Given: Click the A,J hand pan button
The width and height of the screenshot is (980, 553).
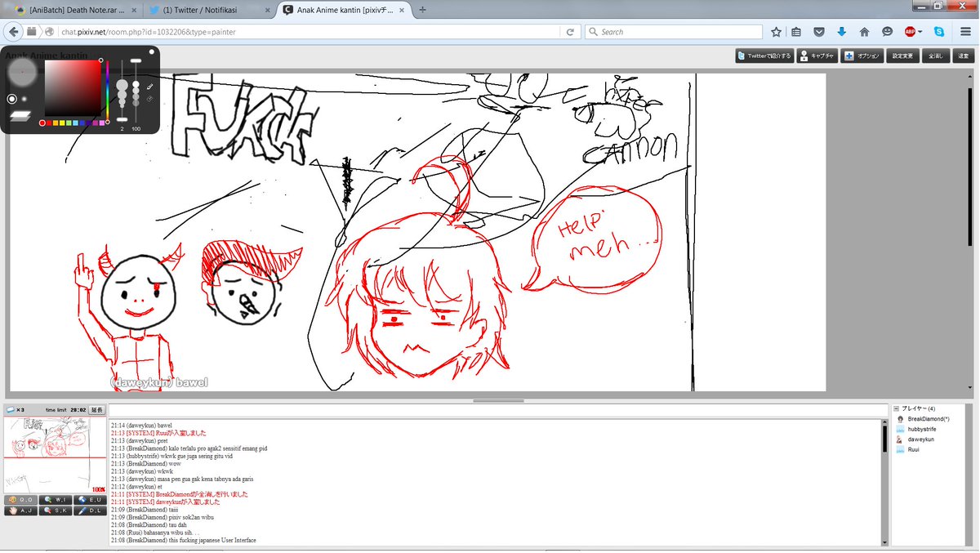Looking at the screenshot, I should [x=20, y=511].
